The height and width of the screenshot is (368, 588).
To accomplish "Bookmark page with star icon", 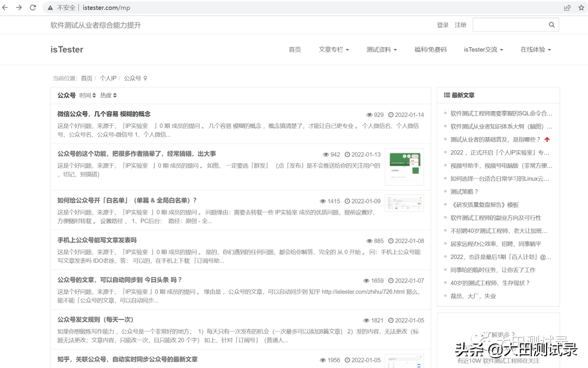I will (x=581, y=8).
